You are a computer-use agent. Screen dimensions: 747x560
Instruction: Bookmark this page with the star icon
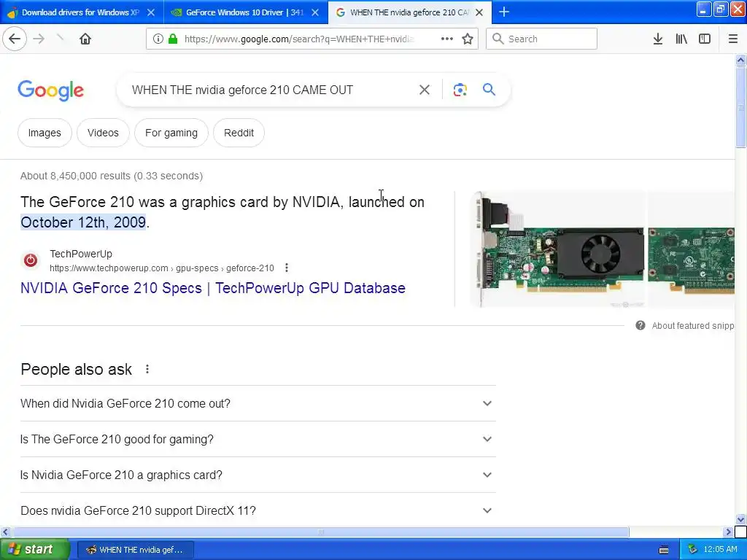[468, 39]
